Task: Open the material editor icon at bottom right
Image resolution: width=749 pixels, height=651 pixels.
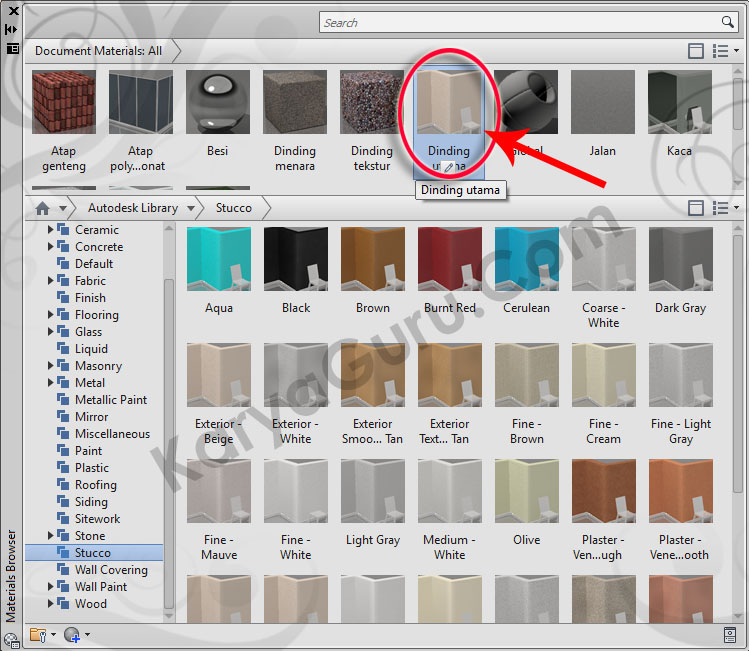Action: pyautogui.click(x=730, y=634)
